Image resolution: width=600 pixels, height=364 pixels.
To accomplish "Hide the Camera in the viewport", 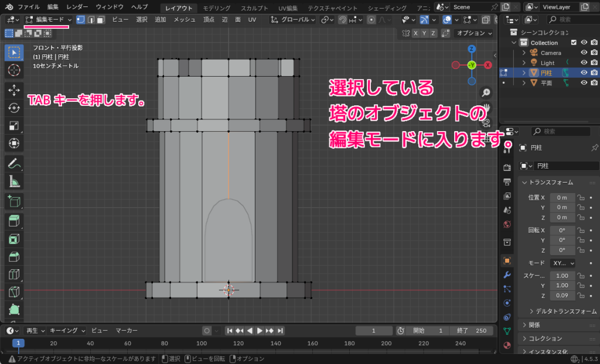I will (584, 52).
